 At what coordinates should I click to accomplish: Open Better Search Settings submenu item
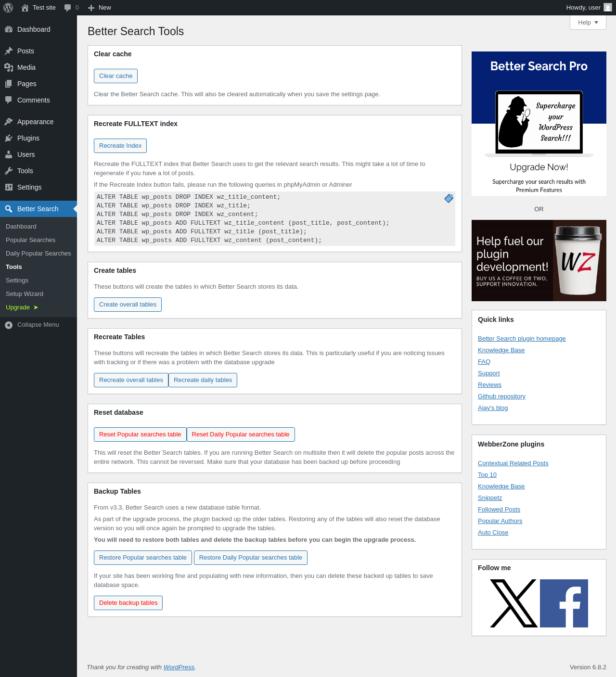pyautogui.click(x=17, y=281)
